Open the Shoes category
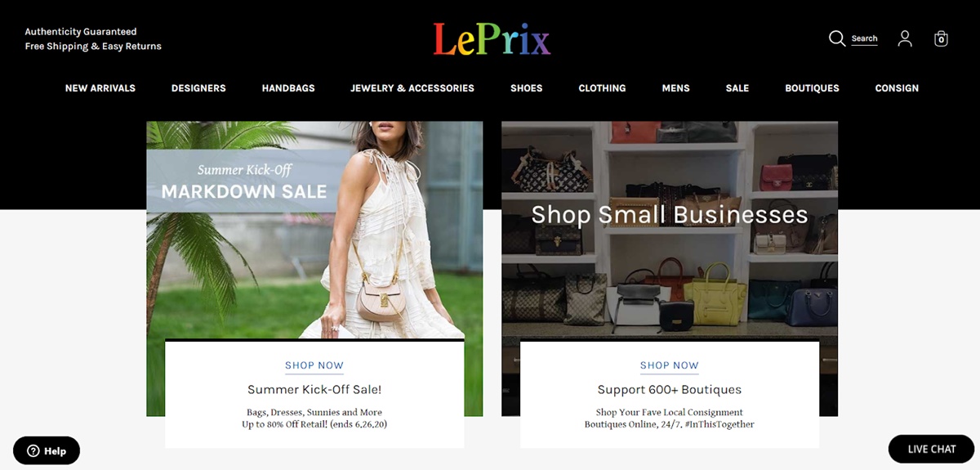980x470 pixels. click(526, 88)
